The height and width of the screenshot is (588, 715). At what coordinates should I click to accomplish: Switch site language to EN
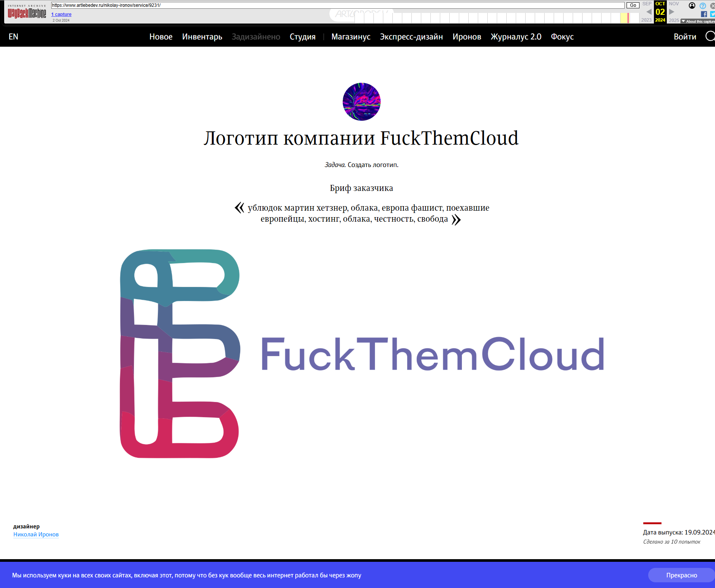click(13, 37)
